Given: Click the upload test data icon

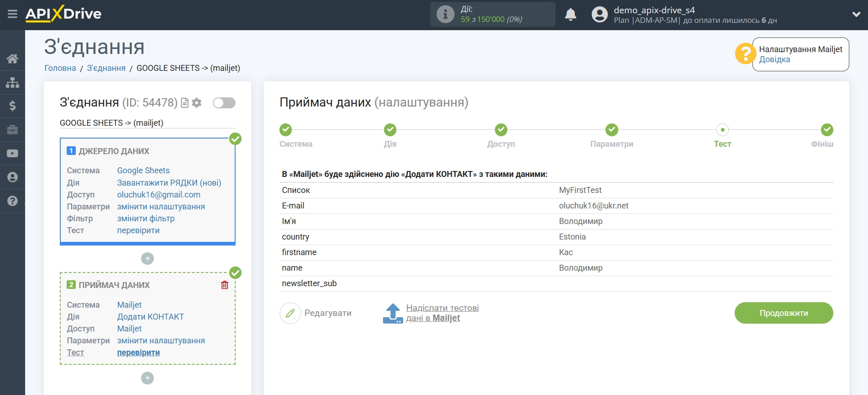Looking at the screenshot, I should click(393, 313).
